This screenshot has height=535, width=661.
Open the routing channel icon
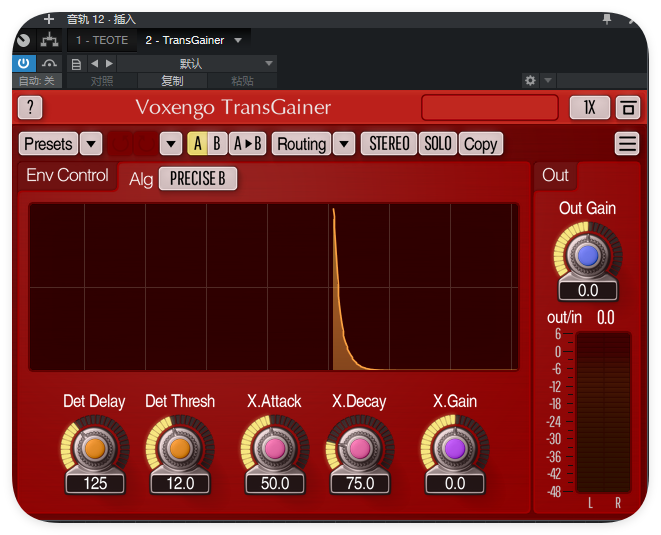pyautogui.click(x=49, y=40)
